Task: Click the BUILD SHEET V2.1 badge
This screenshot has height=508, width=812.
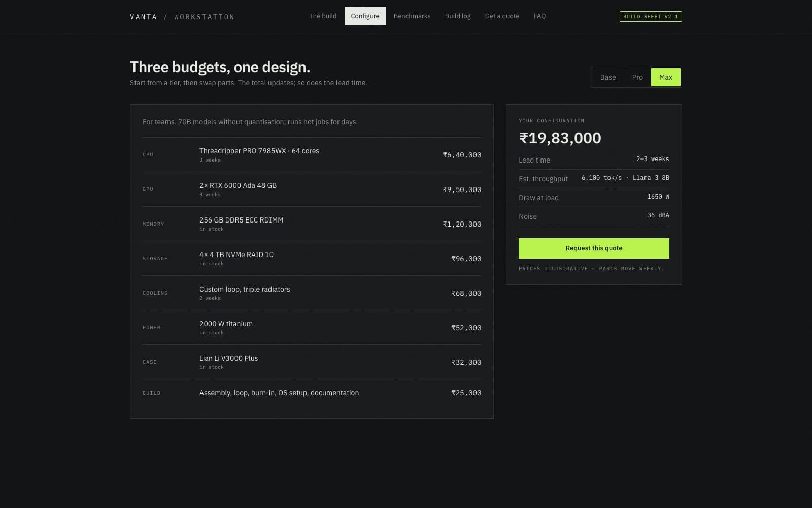Action: coord(651,17)
